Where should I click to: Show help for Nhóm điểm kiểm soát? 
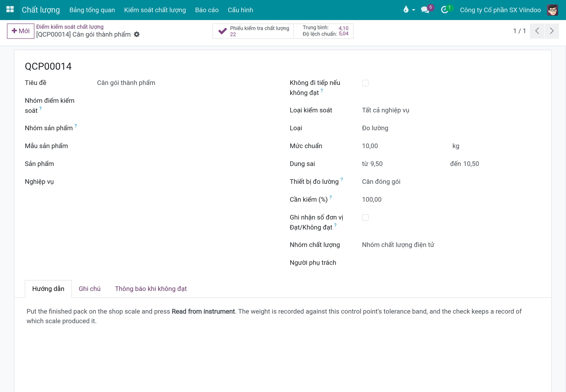40,108
